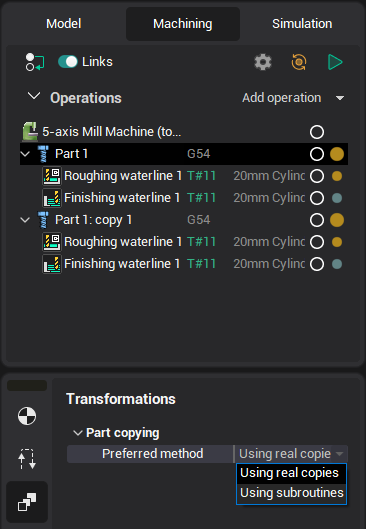Choose the Using subroutines option
Viewport: 366px width, 529px height.
tap(292, 493)
